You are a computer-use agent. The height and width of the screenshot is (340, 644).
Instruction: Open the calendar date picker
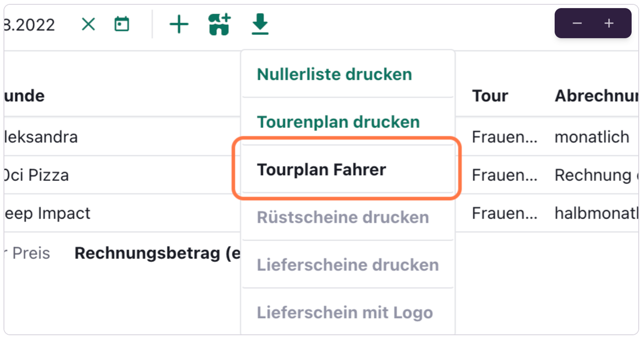click(x=122, y=24)
